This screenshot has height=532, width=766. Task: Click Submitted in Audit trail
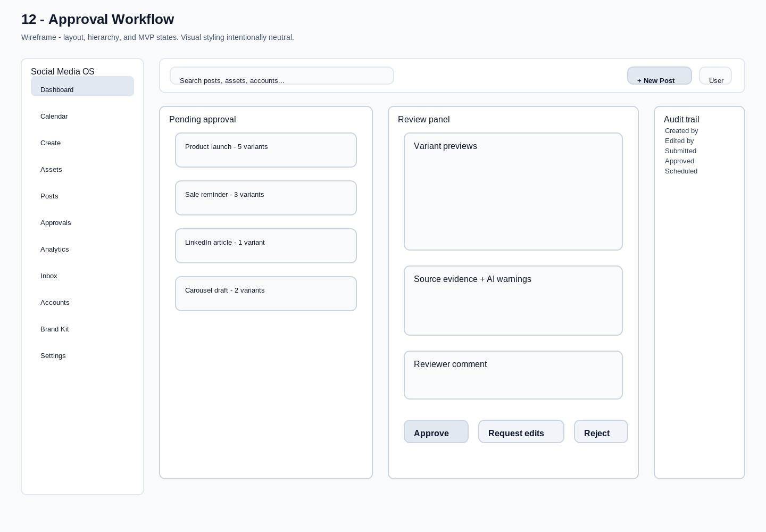pyautogui.click(x=680, y=151)
